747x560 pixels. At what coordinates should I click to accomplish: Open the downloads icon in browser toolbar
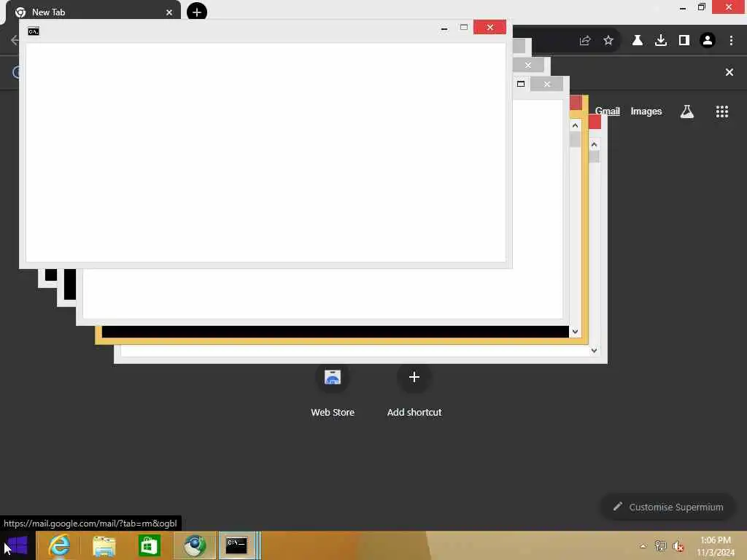(x=661, y=41)
